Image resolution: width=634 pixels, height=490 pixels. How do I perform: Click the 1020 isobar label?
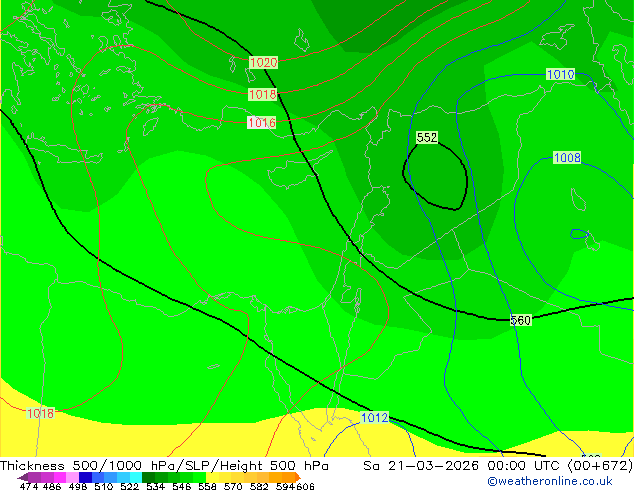(264, 63)
